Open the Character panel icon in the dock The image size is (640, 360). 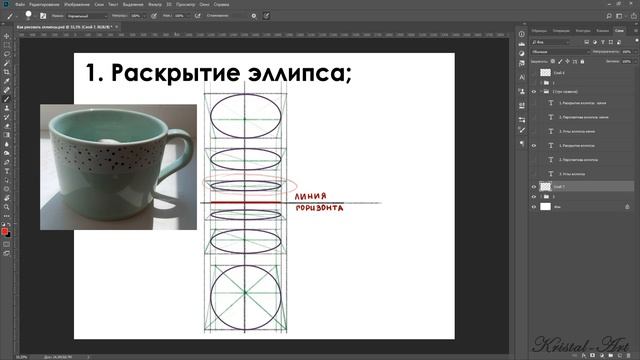pyautogui.click(x=522, y=77)
